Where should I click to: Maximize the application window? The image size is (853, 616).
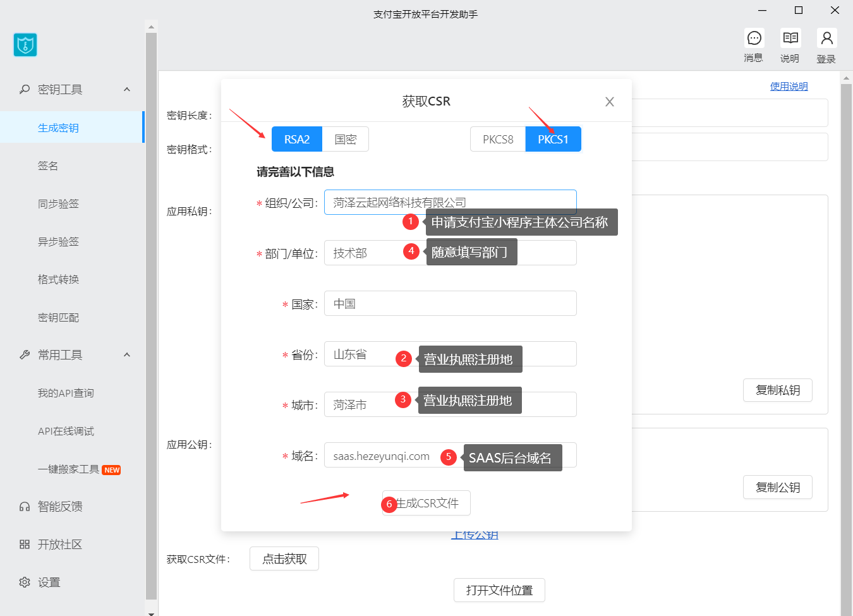point(799,10)
